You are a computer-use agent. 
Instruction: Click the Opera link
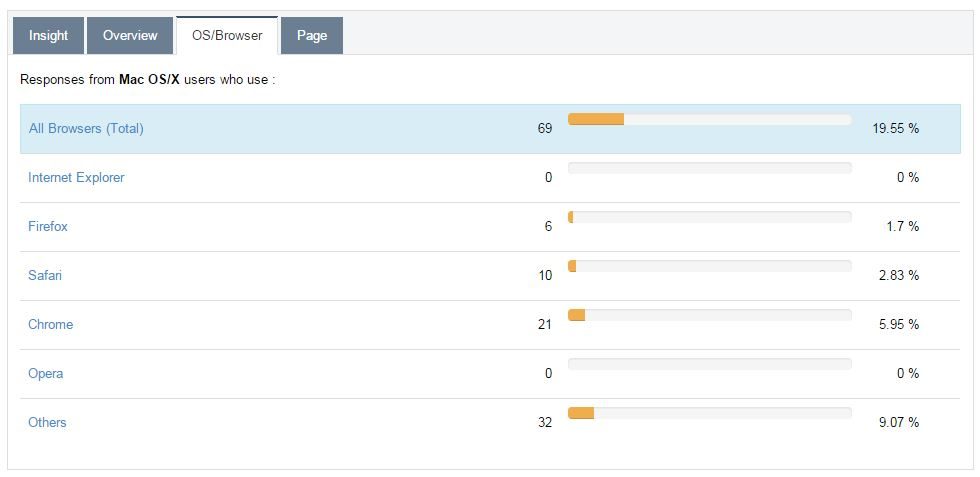pyautogui.click(x=46, y=373)
